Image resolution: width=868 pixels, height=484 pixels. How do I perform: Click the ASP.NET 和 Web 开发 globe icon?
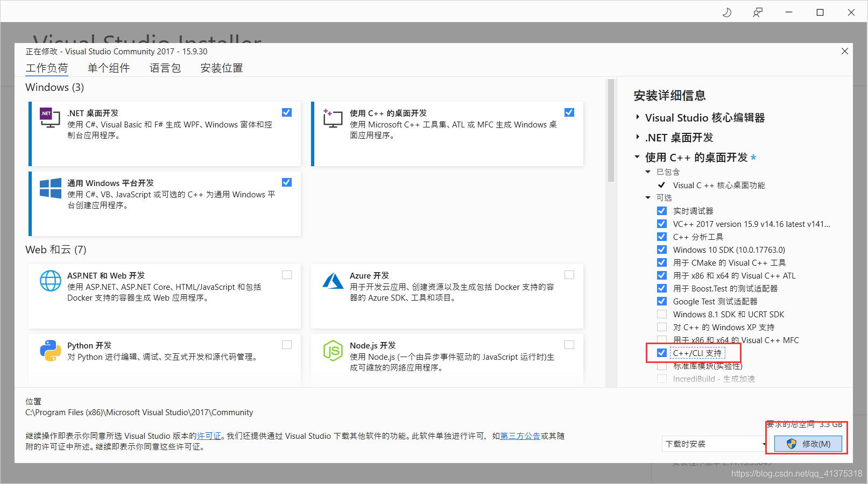click(50, 280)
